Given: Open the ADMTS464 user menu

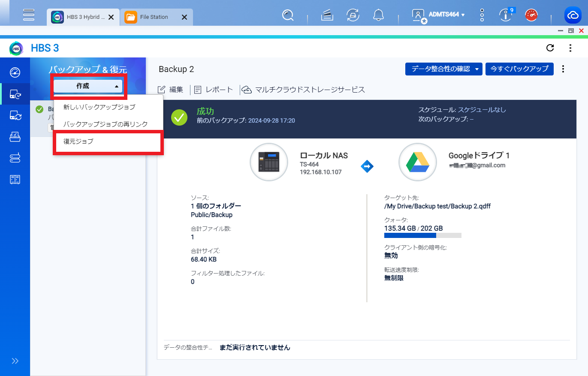Looking at the screenshot, I should tap(446, 15).
